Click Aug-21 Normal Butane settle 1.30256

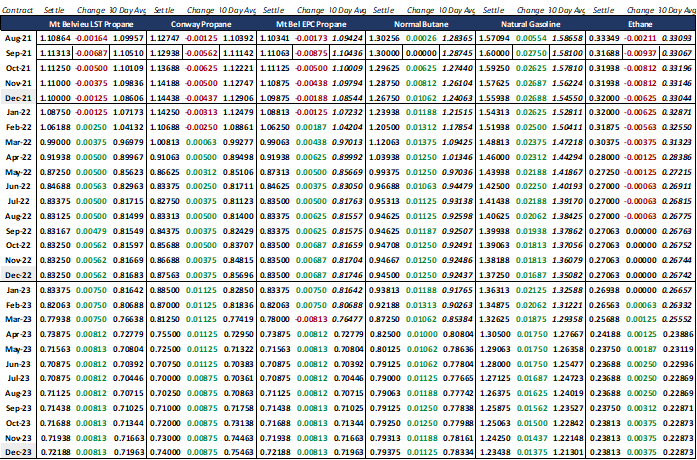[x=385, y=39]
